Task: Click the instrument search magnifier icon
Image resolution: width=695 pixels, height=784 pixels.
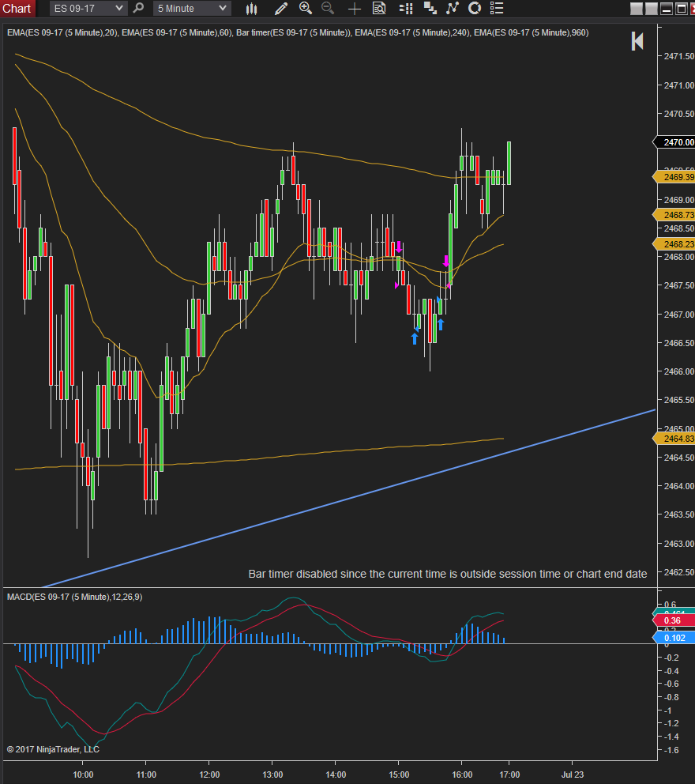Action: point(138,8)
